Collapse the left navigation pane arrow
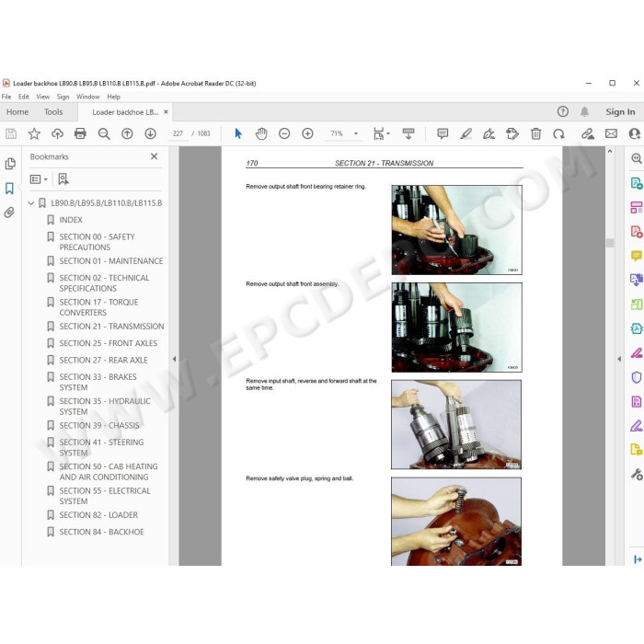 [174, 359]
